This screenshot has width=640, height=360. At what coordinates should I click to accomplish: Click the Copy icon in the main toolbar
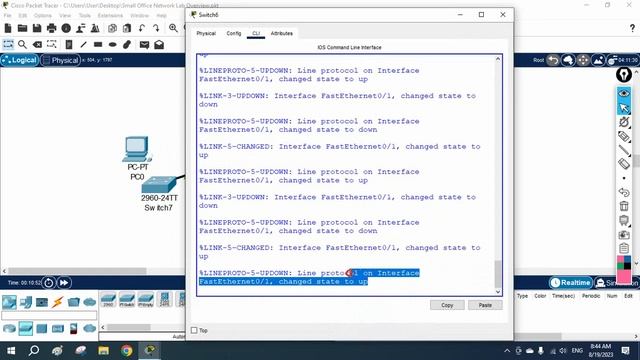tap(112, 28)
